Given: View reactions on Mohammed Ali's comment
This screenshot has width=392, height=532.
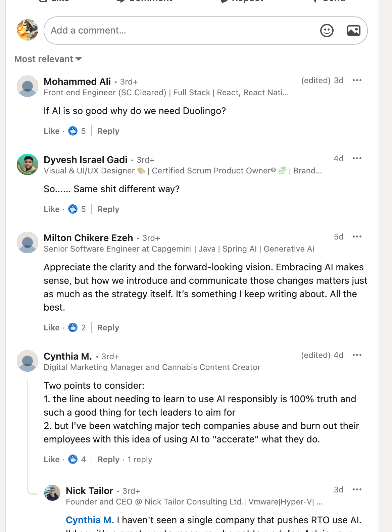Looking at the screenshot, I should point(77,131).
